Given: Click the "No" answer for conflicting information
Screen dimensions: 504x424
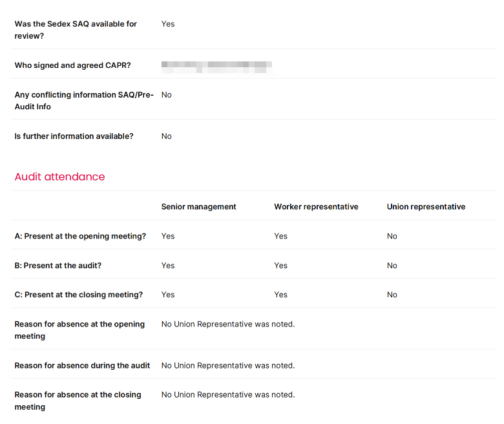Looking at the screenshot, I should 167,95.
